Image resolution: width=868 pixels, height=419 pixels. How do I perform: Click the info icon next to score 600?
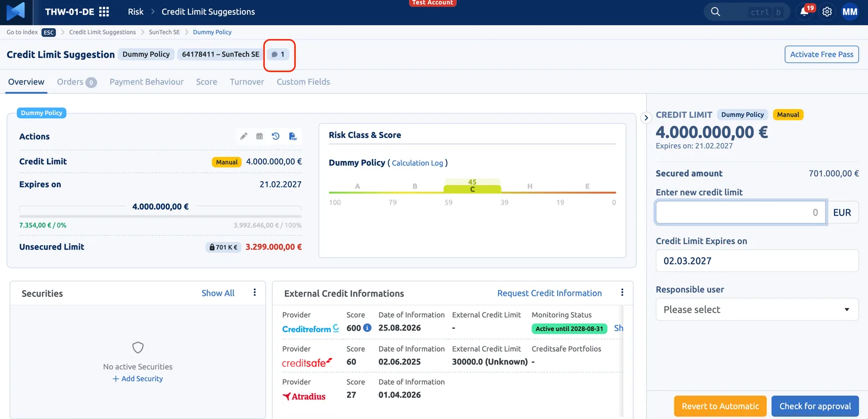coord(367,328)
